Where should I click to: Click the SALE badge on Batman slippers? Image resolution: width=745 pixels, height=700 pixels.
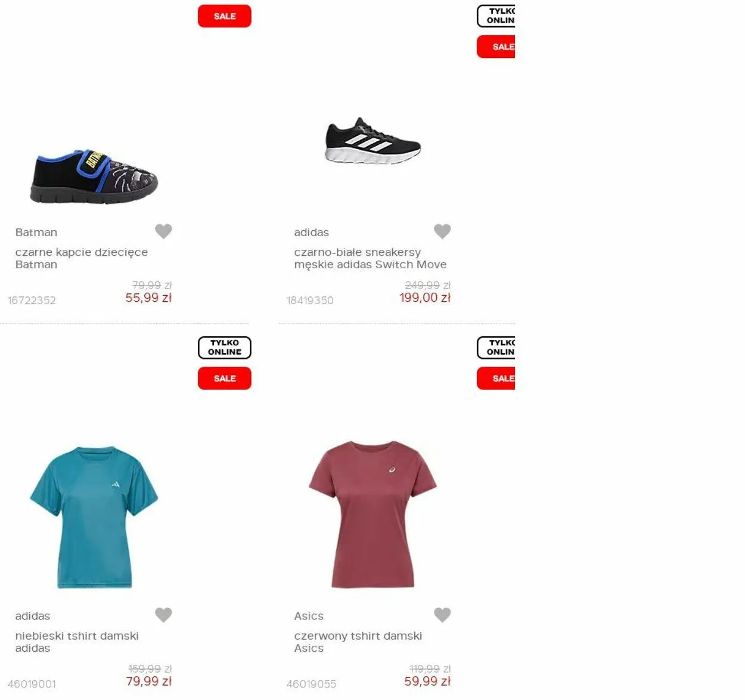click(225, 16)
